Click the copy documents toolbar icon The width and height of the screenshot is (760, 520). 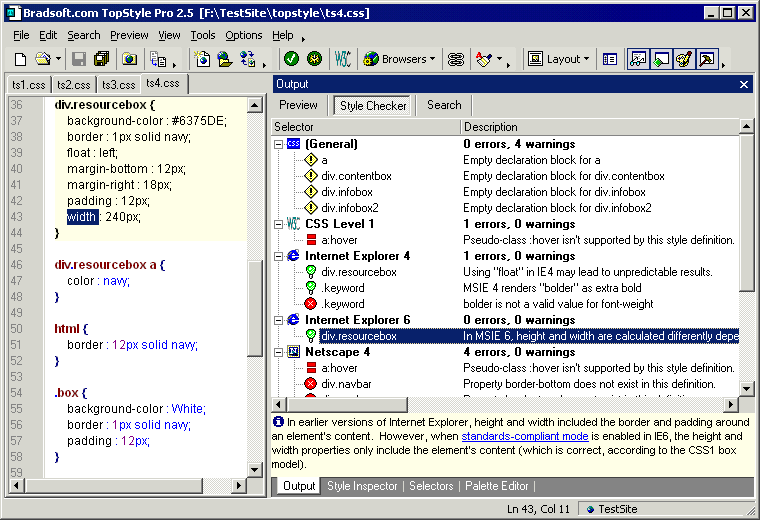coord(158,59)
